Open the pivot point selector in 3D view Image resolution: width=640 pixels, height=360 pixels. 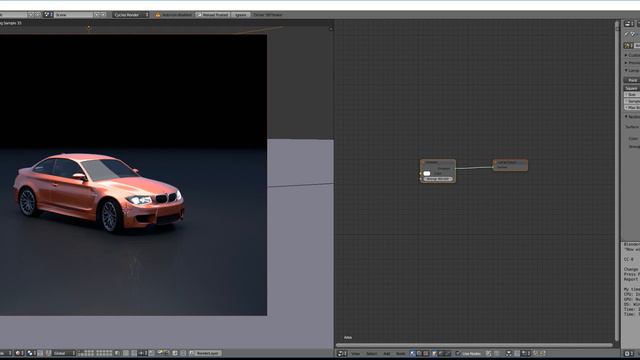[x=31, y=353]
